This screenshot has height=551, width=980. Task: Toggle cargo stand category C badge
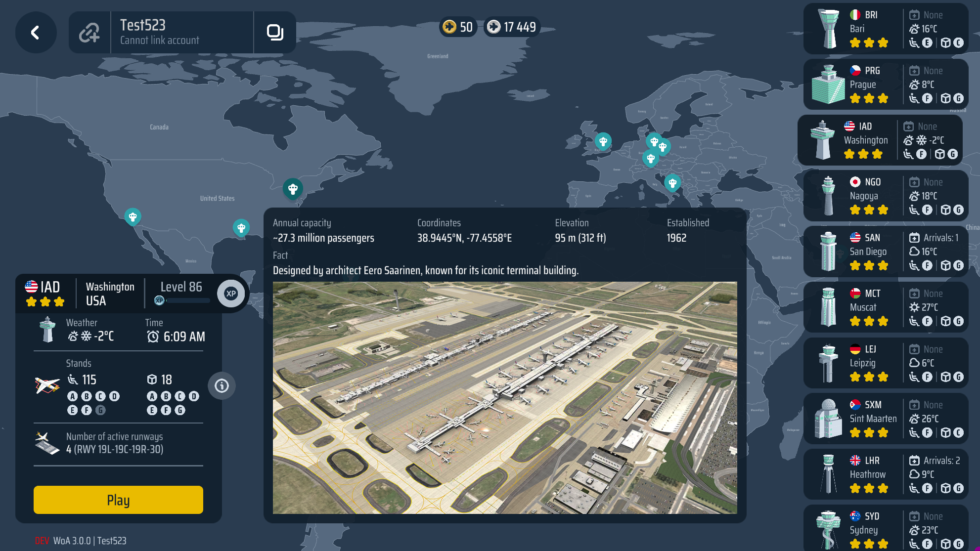(x=179, y=395)
